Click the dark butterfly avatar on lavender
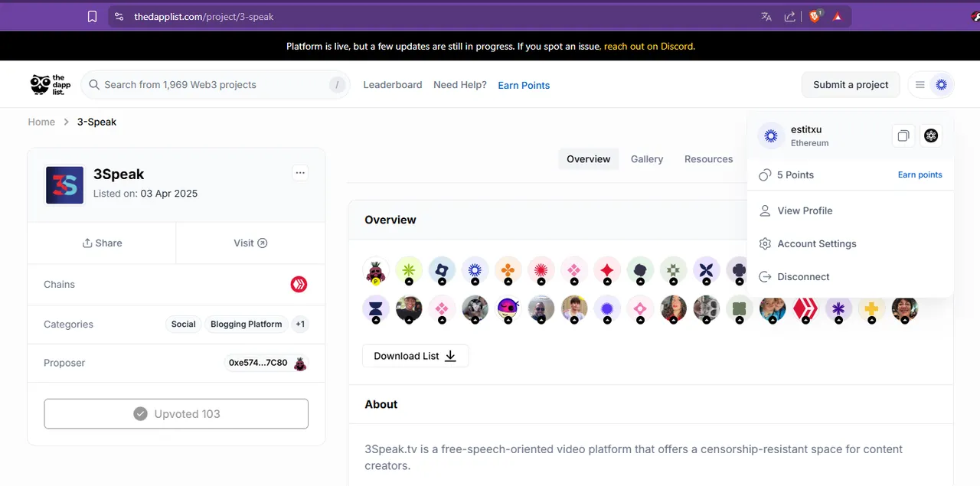 pos(707,269)
